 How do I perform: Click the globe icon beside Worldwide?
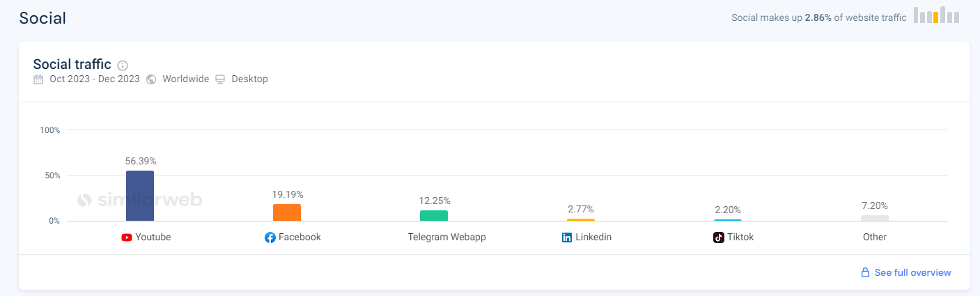coord(152,79)
